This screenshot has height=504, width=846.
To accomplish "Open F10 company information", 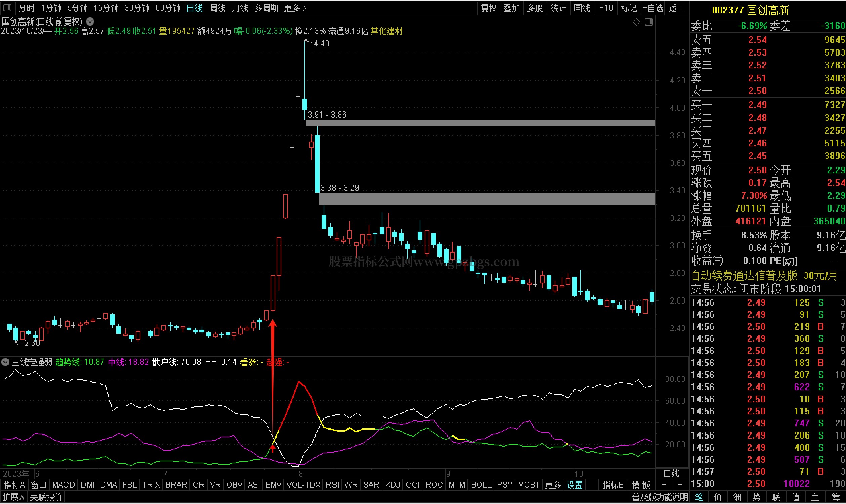I will click(x=606, y=8).
